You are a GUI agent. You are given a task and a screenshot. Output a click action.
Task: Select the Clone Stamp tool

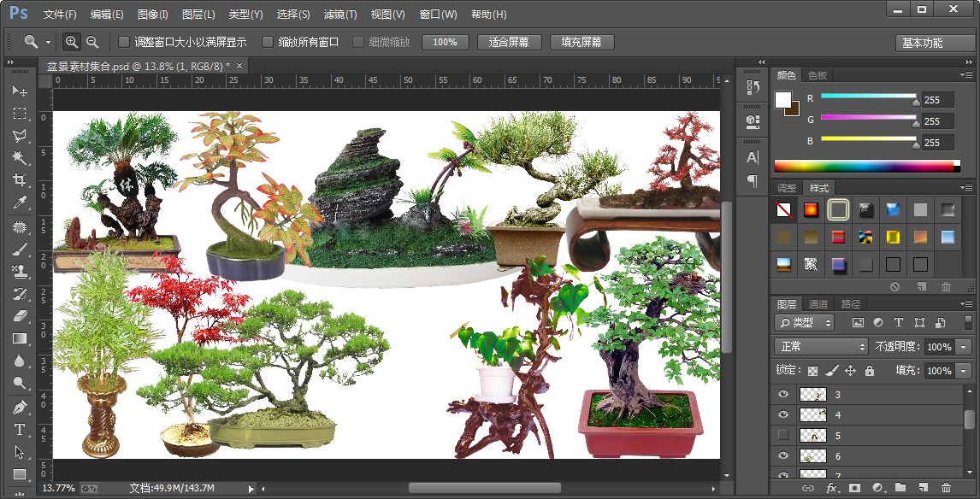point(20,272)
